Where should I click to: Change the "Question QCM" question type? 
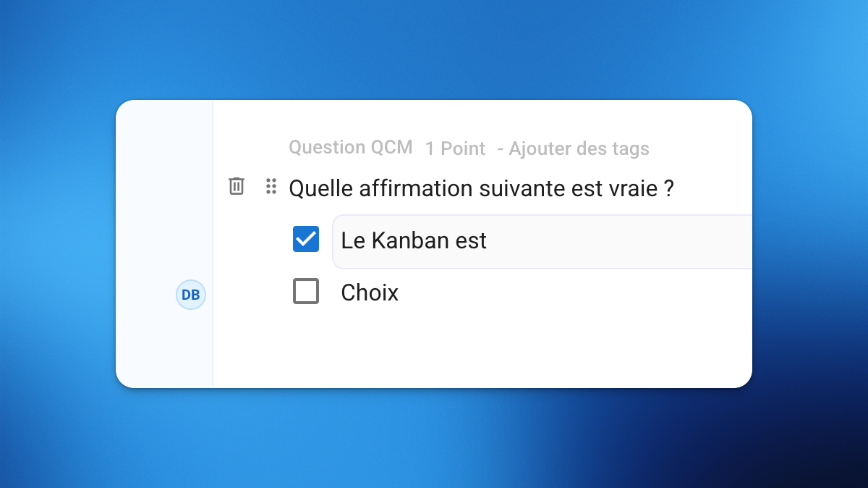pos(350,148)
